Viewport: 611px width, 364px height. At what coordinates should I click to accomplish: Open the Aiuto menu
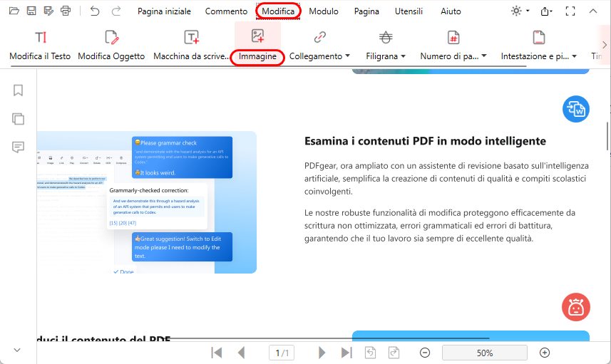click(451, 11)
